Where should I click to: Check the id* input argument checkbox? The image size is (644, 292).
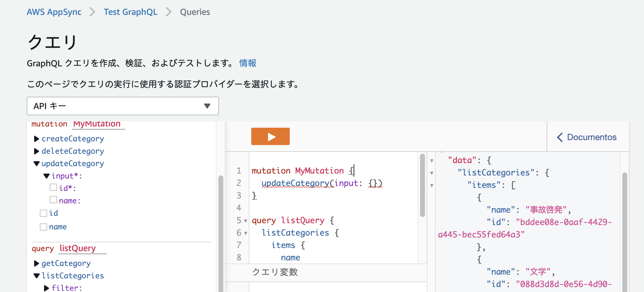point(53,188)
